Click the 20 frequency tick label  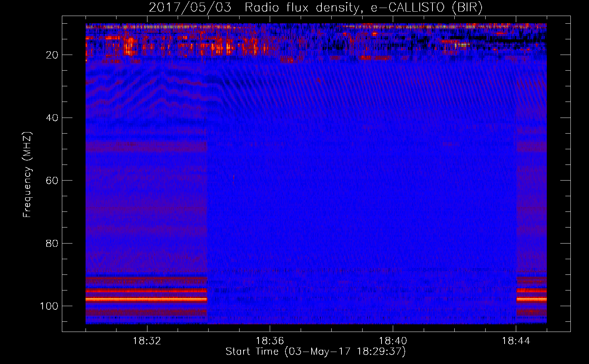tap(52, 55)
